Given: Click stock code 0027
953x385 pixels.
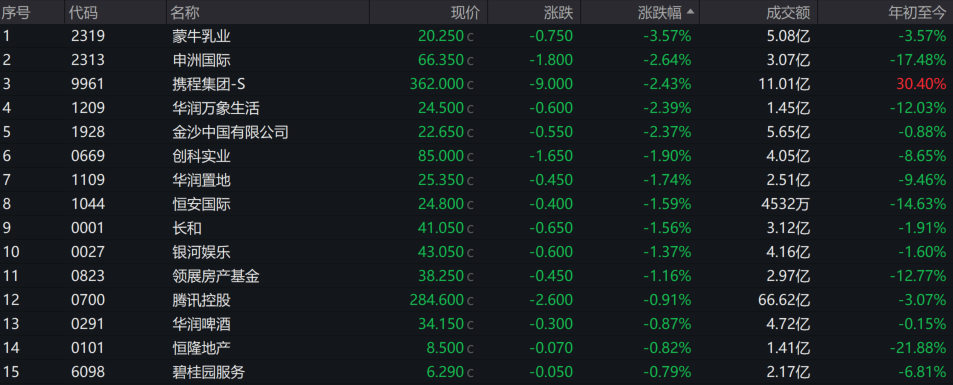Looking at the screenshot, I should 87,252.
